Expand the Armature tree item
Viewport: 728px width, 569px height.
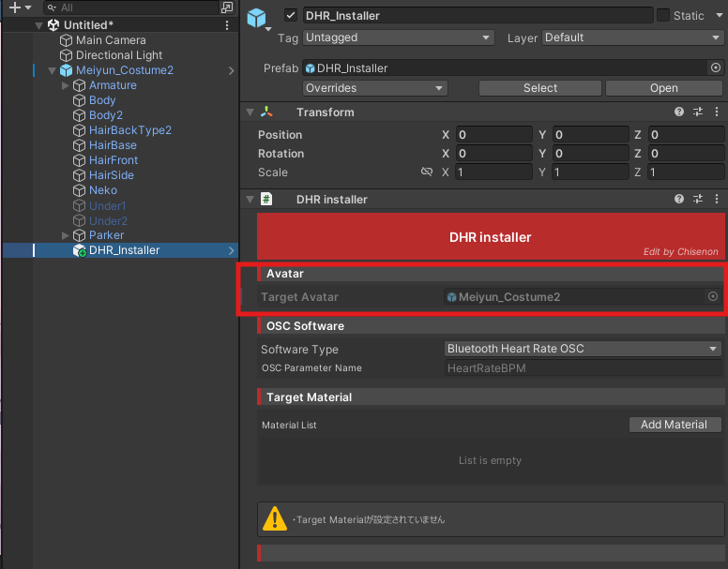pos(66,85)
